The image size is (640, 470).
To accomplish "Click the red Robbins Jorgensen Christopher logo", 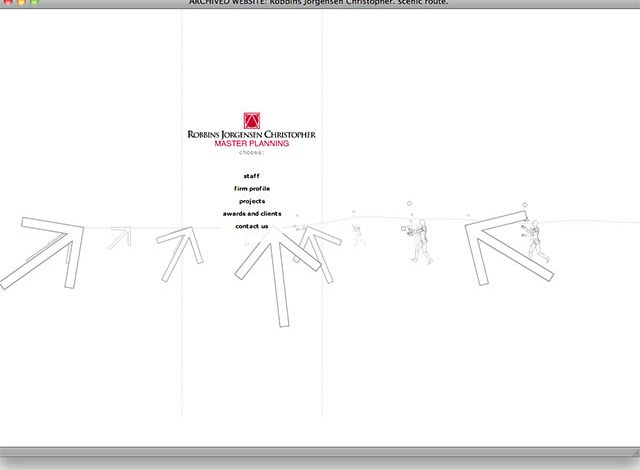I will click(252, 119).
